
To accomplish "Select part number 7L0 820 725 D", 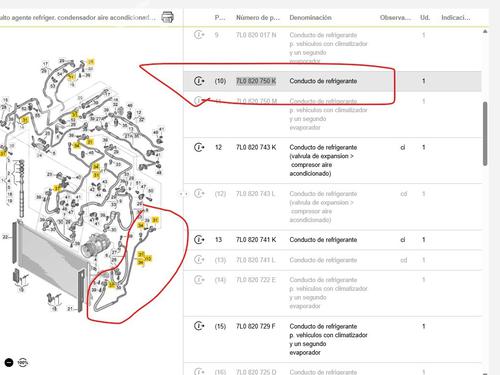I will click(x=256, y=372).
